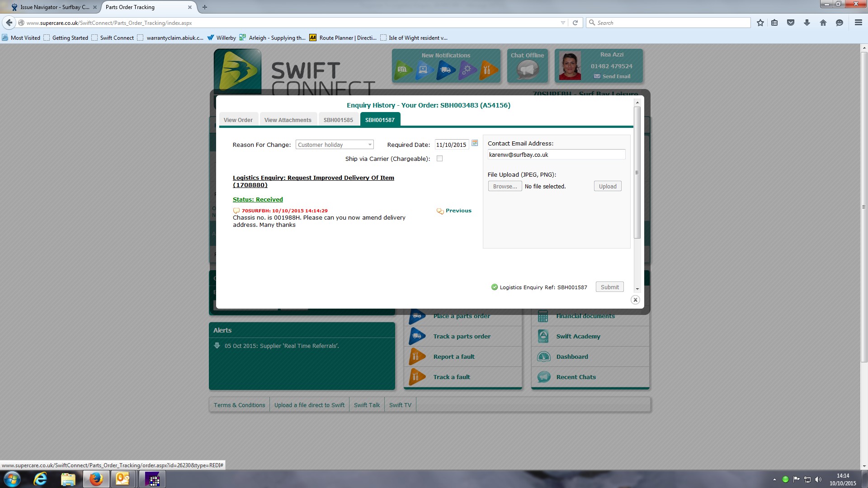868x488 pixels.
Task: Switch to the View Attachments tab
Action: tap(288, 120)
